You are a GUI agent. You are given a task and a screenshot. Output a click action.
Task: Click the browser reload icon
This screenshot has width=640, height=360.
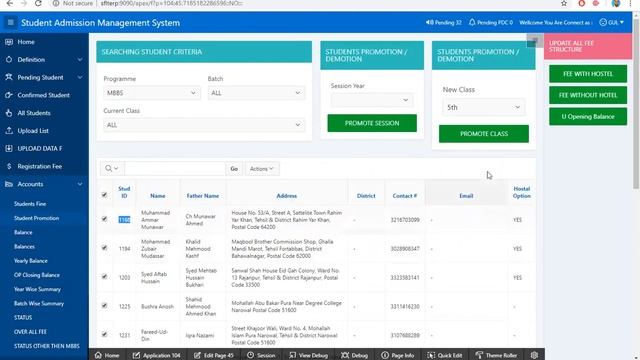pyautogui.click(x=38, y=3)
